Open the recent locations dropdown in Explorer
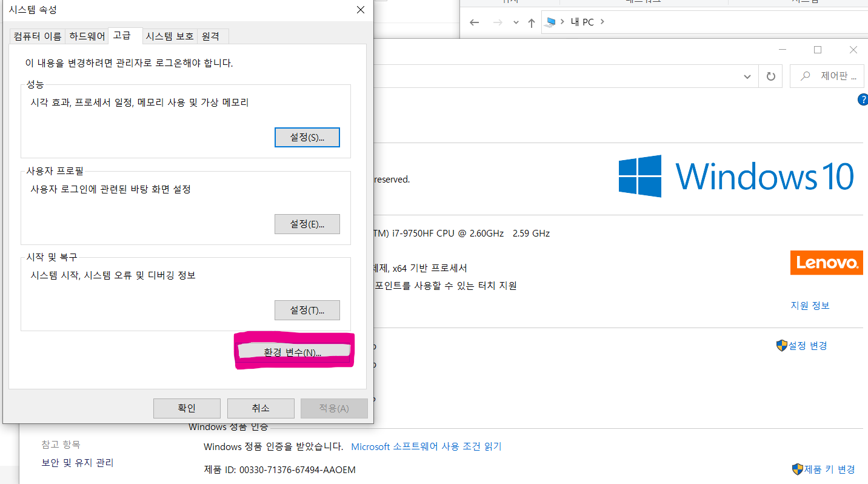This screenshot has height=484, width=868. pyautogui.click(x=516, y=22)
